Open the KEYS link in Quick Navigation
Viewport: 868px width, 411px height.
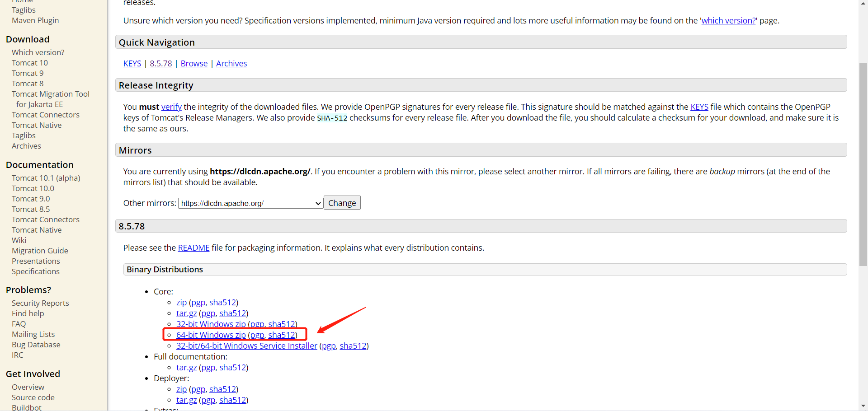[x=132, y=64]
